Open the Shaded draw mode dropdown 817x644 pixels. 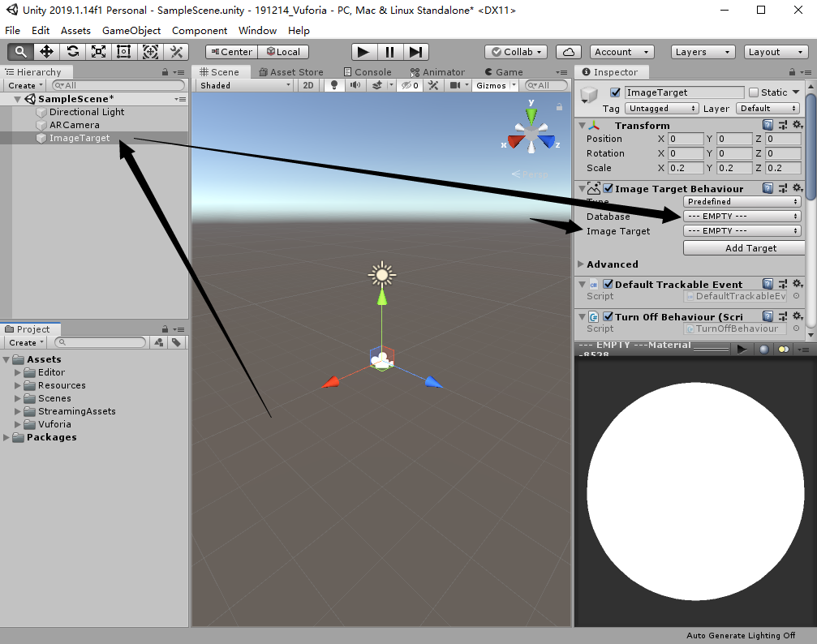pos(245,85)
